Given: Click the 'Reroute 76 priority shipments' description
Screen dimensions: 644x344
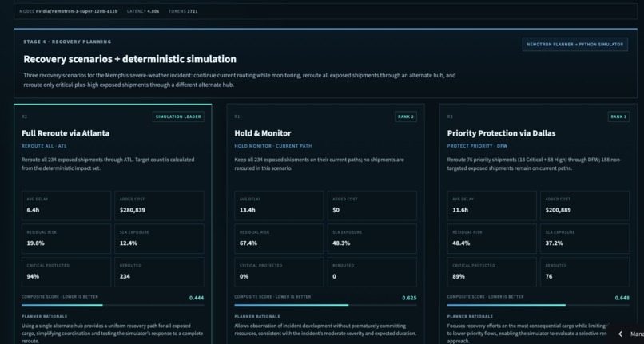Looking at the screenshot, I should click(x=535, y=164).
